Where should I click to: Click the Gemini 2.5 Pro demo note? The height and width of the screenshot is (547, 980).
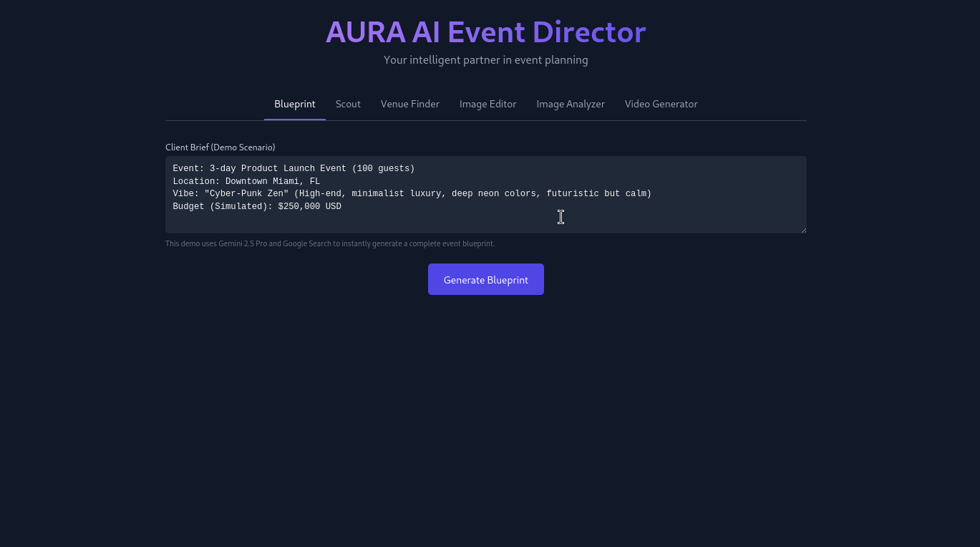[x=330, y=243]
